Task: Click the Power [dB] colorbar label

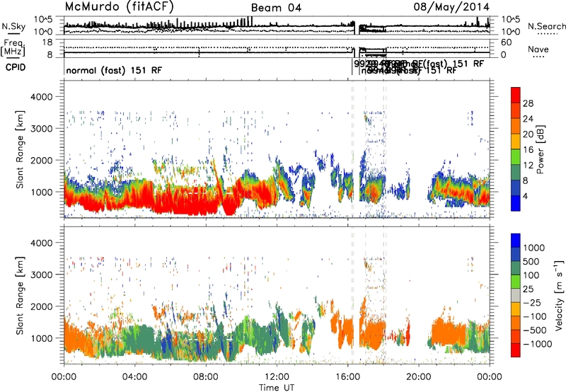Action: pos(541,149)
